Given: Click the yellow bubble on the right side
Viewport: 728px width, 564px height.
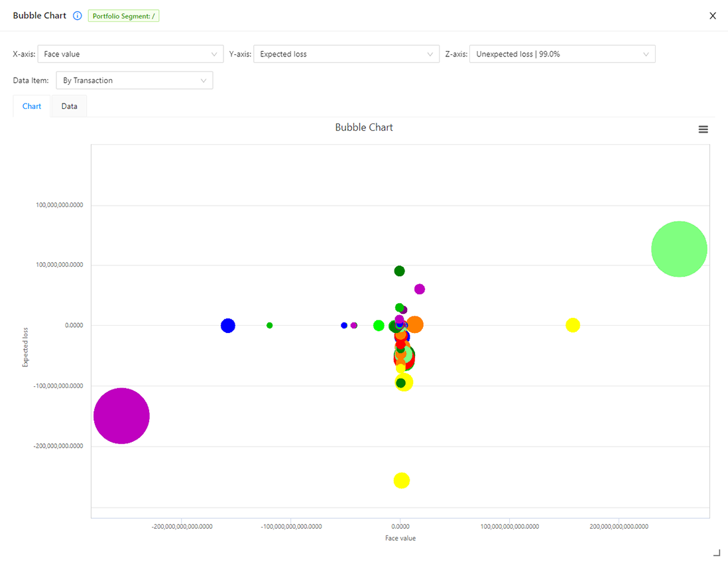Looking at the screenshot, I should [573, 325].
